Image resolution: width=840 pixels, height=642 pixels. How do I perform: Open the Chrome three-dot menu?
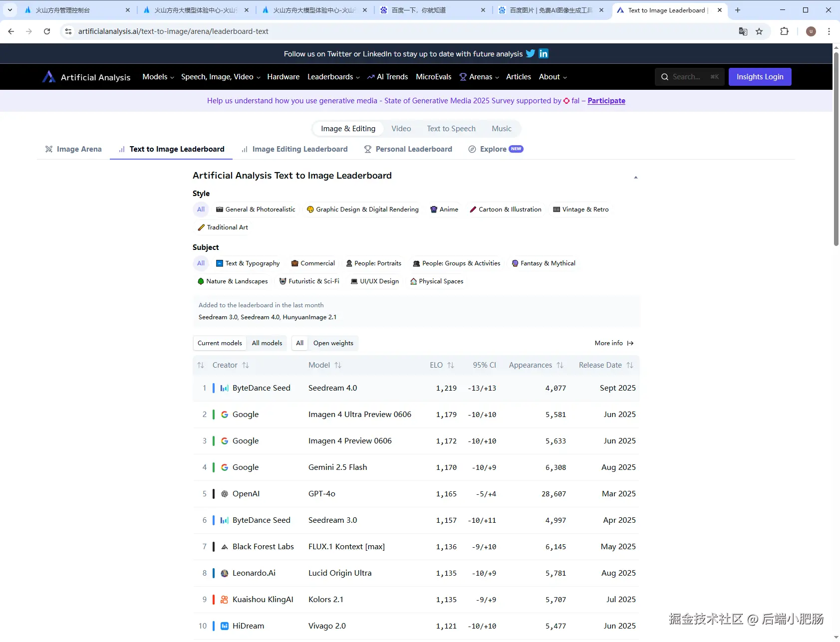(829, 31)
